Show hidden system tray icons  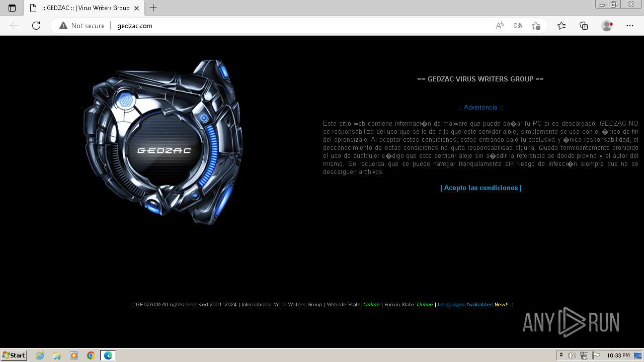[561, 355]
